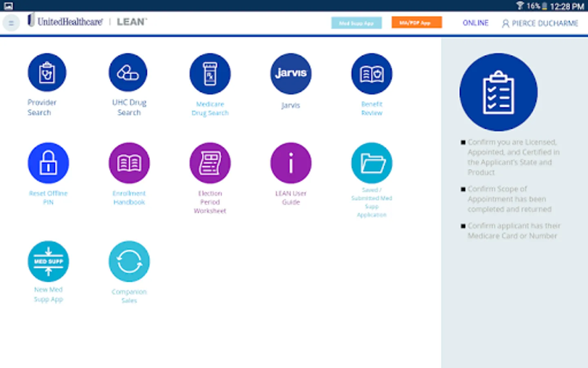Launch the Jarvis icon
This screenshot has height=368, width=588.
click(x=291, y=74)
